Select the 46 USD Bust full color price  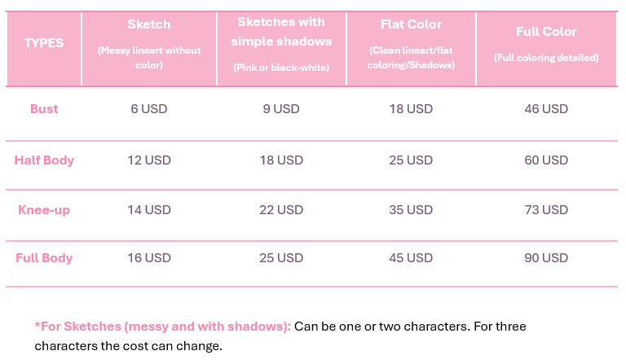[546, 109]
